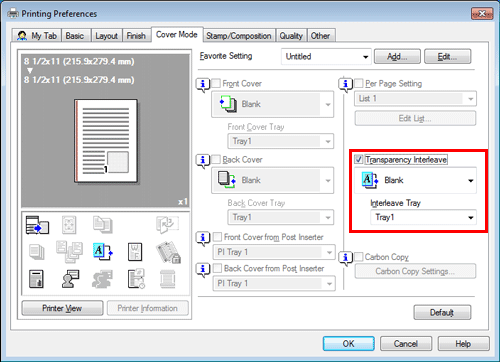Click the Default button

[x=442, y=313]
